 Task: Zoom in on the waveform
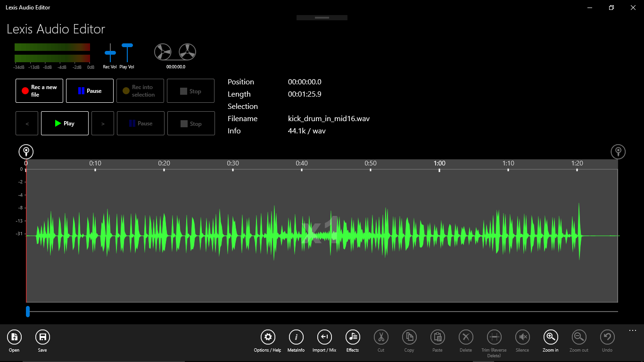click(550, 337)
